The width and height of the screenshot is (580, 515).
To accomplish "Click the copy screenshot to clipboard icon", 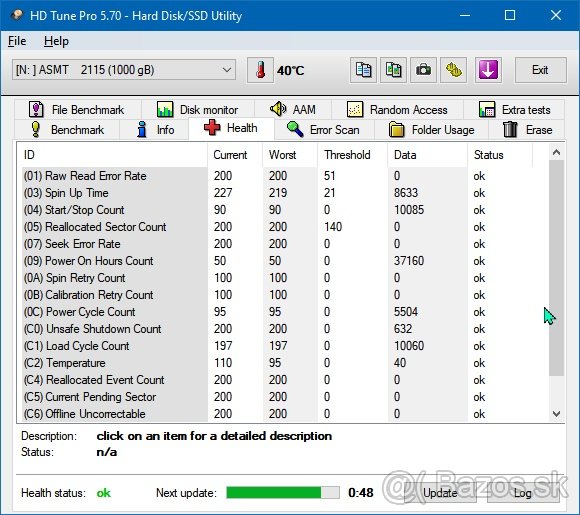I will coord(393,70).
